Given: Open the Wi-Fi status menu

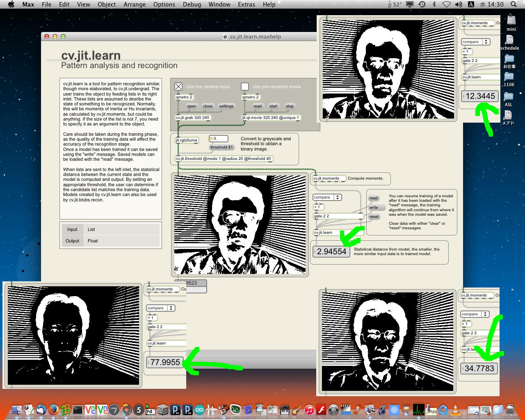Looking at the screenshot, I should click(x=446, y=4).
